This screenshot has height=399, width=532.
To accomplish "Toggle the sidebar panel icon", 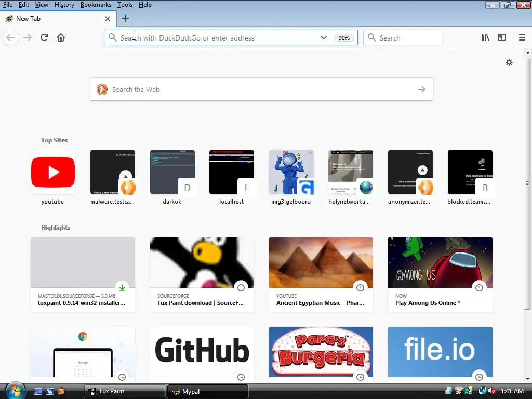I will click(x=502, y=37).
